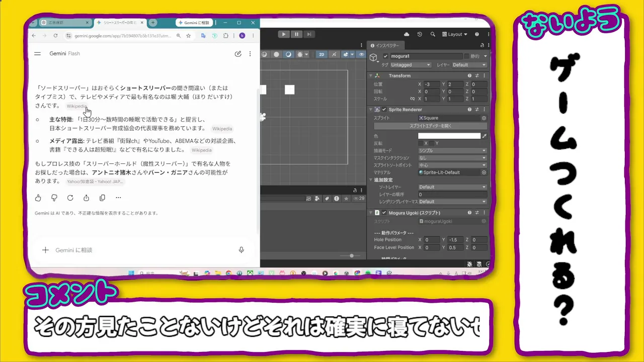The width and height of the screenshot is (644, 362).
Task: Open the ソートレイヤー Default dropdown
Action: coord(452,187)
